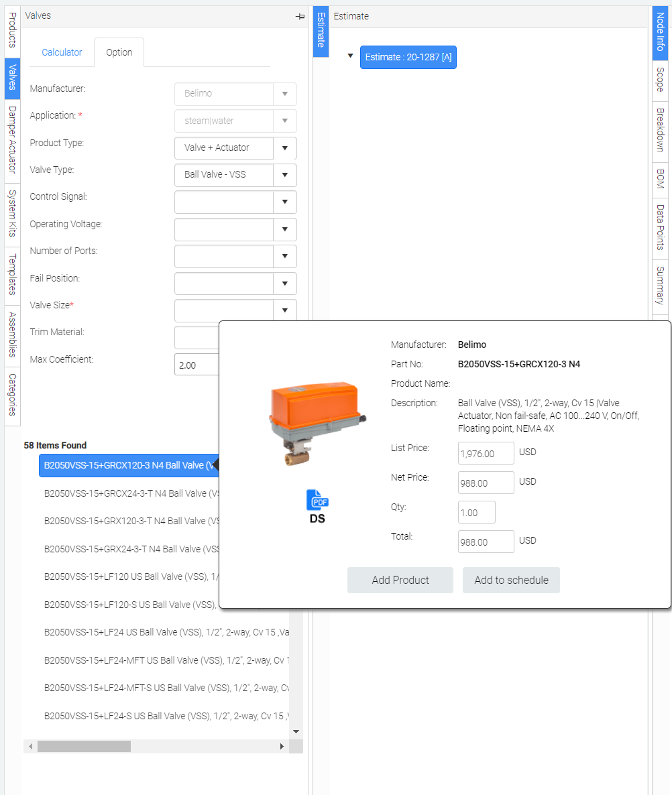The image size is (672, 795).
Task: Select B2050VSS-15+GRCX24-3-T N4 list item
Action: click(131, 493)
